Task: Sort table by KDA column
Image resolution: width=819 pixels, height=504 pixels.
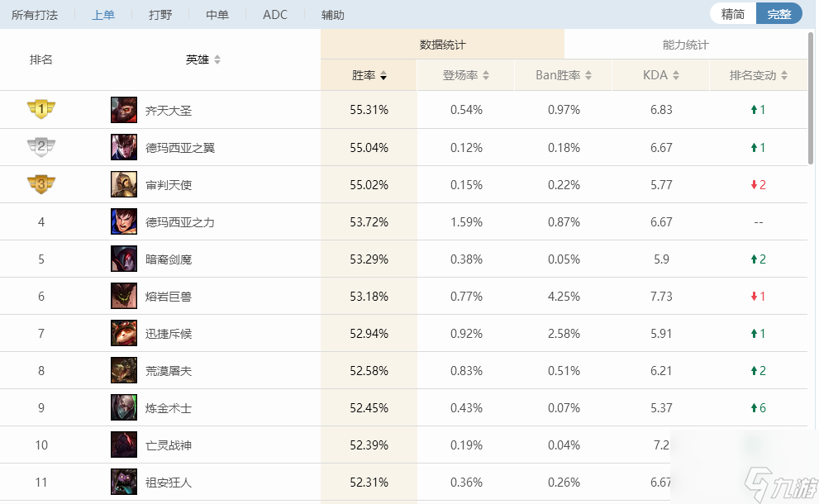Action: (660, 75)
